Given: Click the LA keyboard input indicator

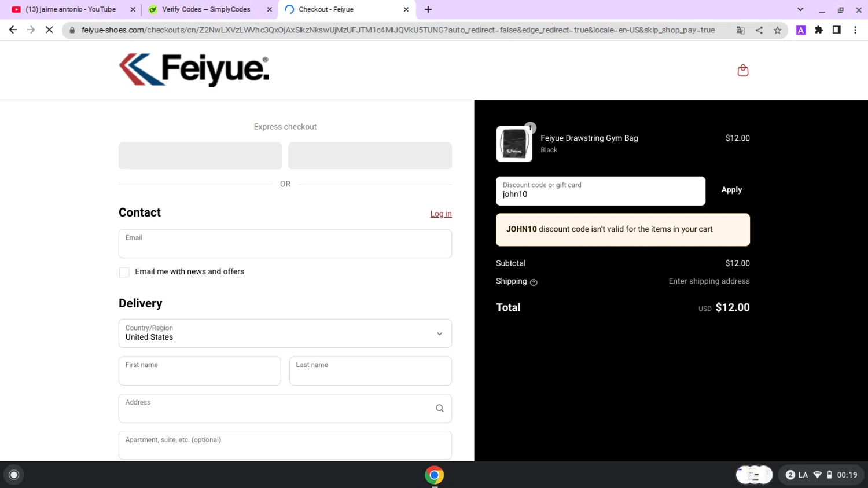Looking at the screenshot, I should click(803, 475).
